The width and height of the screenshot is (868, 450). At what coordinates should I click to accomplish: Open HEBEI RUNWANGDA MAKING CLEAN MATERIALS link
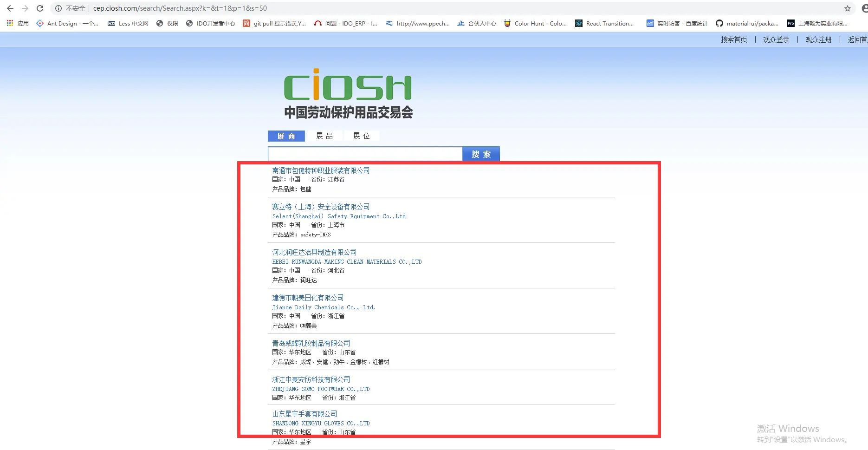point(347,262)
